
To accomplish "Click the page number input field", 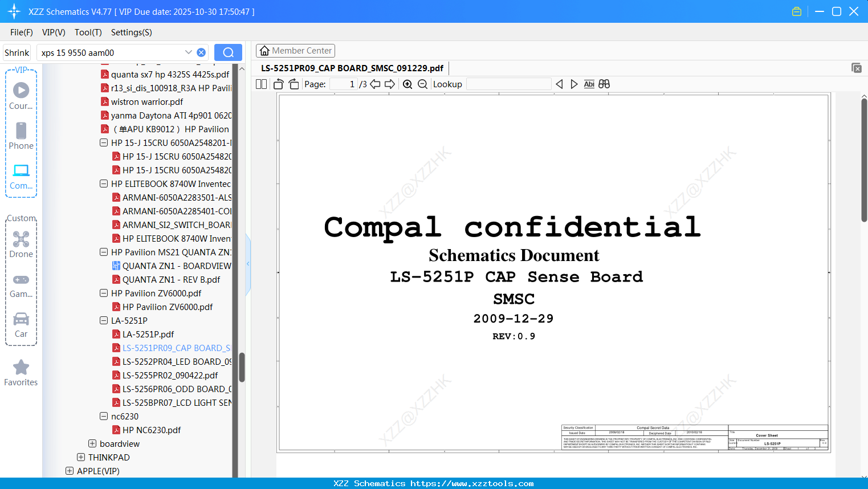I will coord(344,84).
